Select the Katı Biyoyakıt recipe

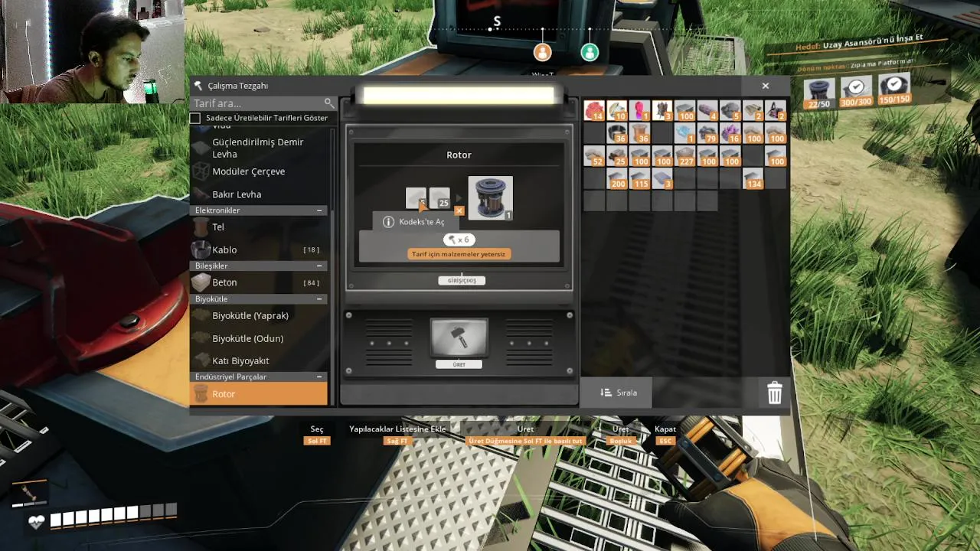click(x=259, y=360)
